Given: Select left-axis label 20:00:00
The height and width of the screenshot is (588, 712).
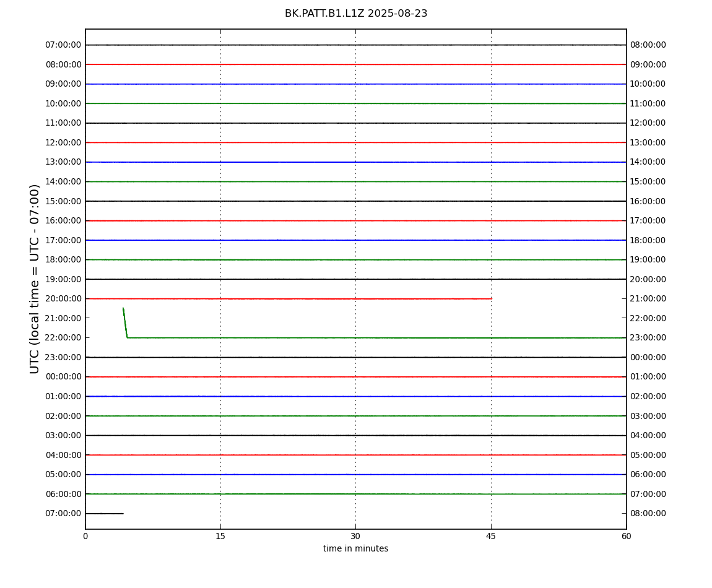Looking at the screenshot, I should [63, 299].
